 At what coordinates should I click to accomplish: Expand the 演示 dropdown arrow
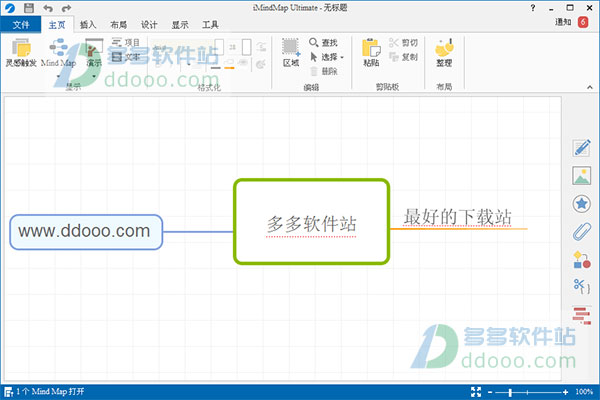94,76
